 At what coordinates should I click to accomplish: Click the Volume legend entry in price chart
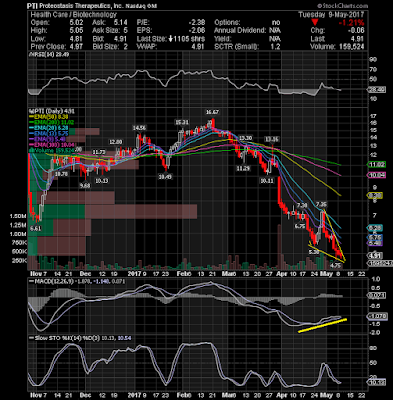(52, 150)
